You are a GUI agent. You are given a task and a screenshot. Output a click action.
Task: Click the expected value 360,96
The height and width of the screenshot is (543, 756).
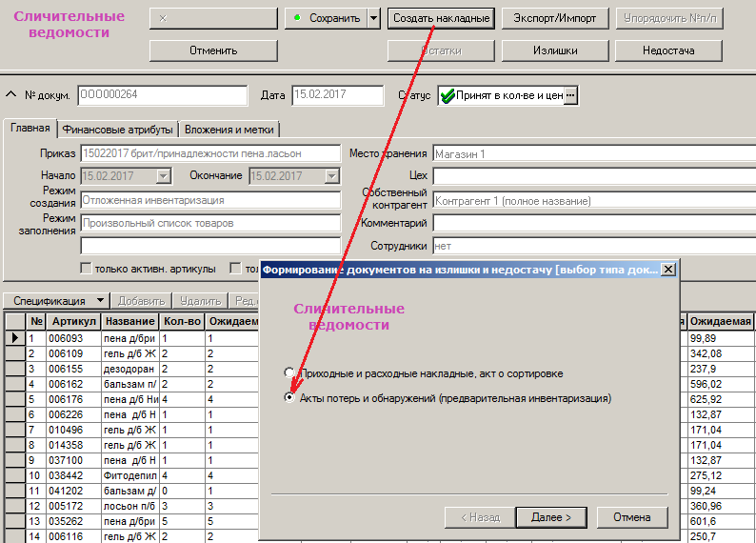(x=721, y=506)
